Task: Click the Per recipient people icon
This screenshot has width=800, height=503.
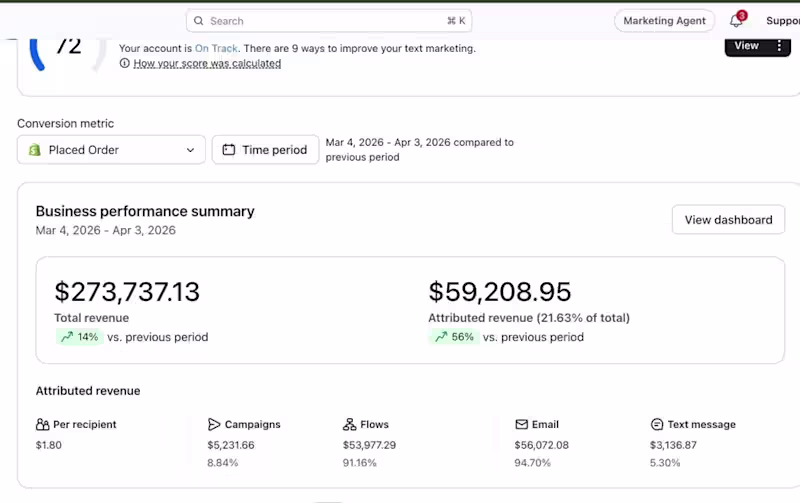Action: (42, 424)
